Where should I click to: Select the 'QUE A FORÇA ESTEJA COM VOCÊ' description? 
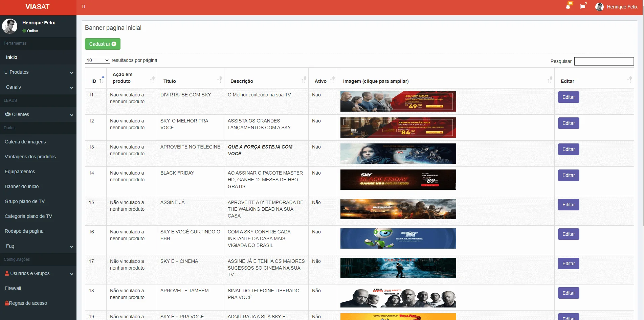260,150
